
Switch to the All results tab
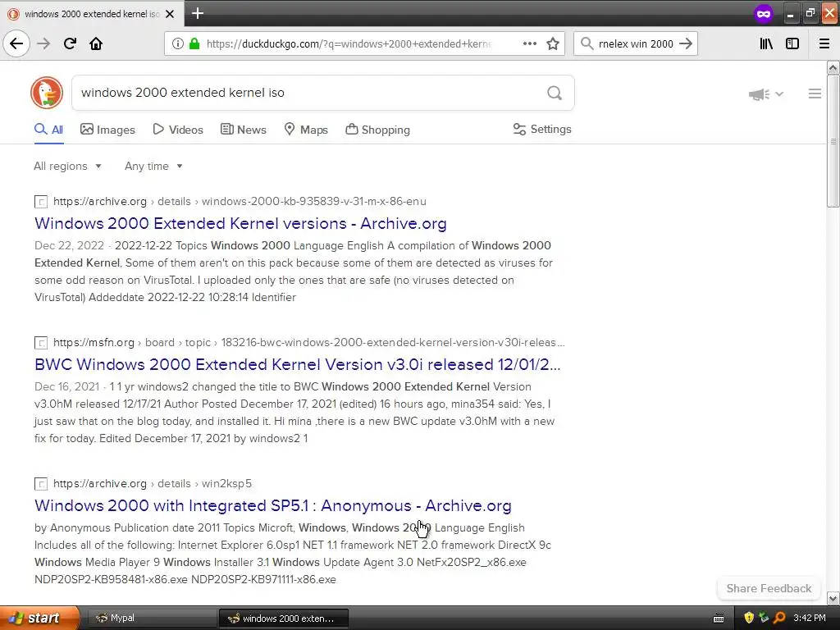pos(48,130)
